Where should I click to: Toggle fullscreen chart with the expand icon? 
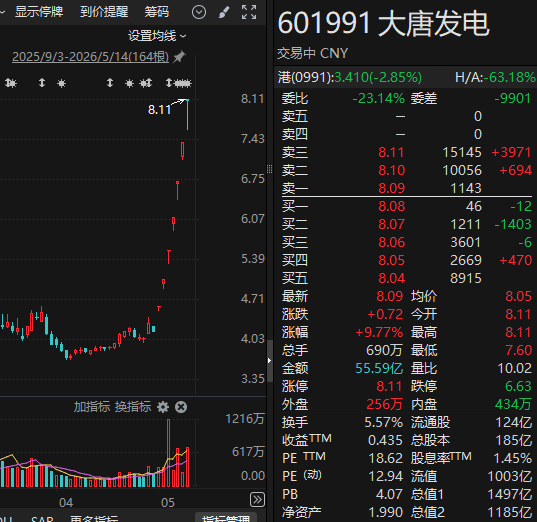[x=249, y=12]
